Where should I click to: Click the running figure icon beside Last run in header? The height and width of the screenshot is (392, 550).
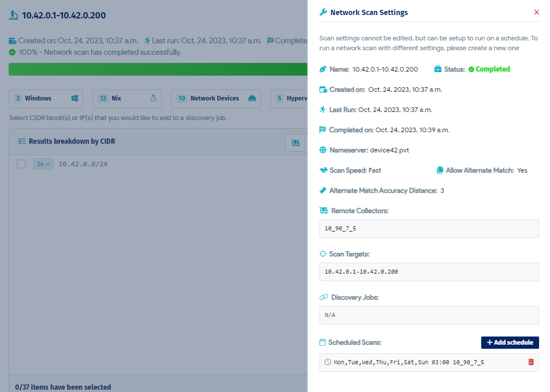[147, 40]
